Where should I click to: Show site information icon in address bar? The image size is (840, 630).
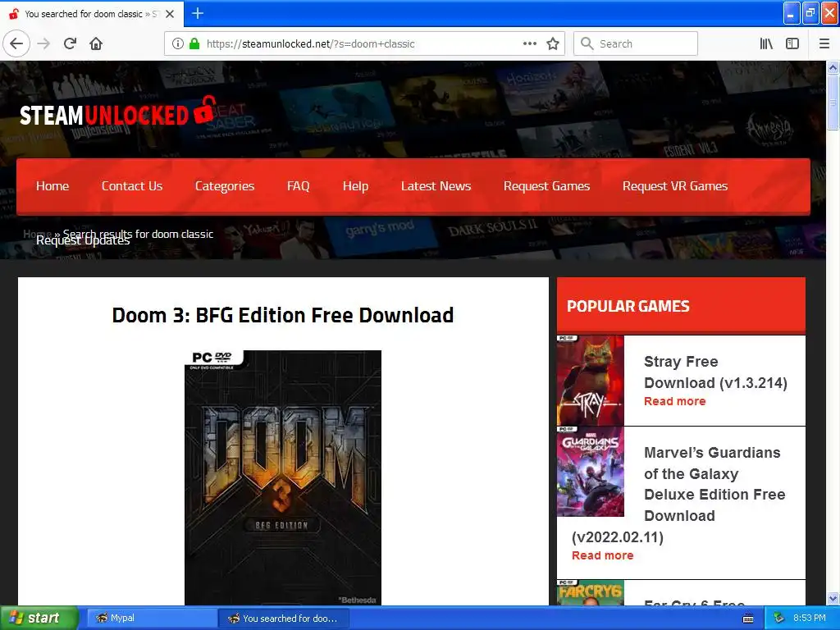177,43
